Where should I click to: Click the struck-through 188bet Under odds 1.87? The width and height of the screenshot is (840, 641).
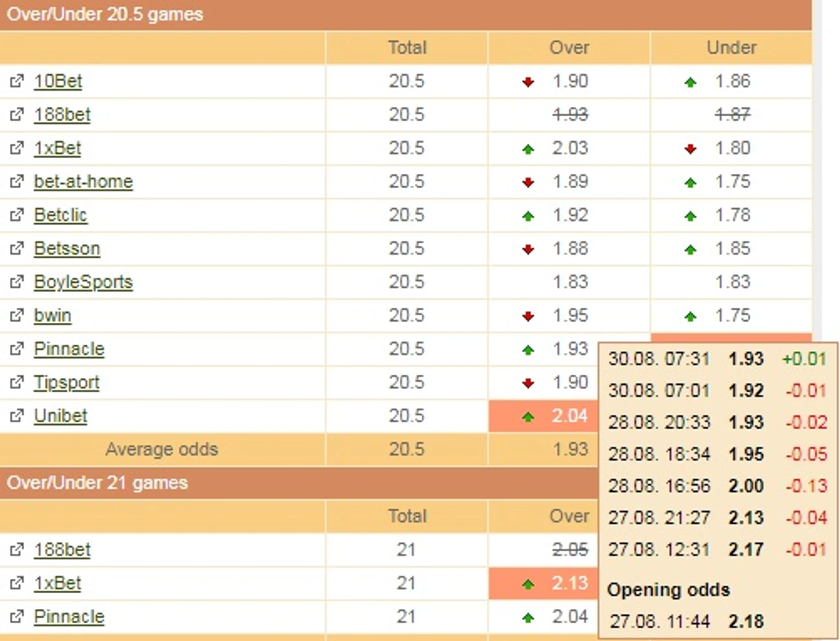tap(732, 115)
